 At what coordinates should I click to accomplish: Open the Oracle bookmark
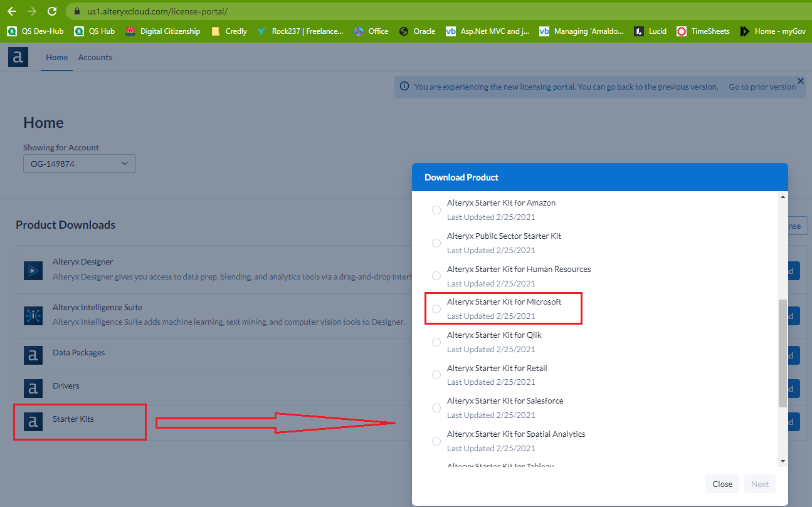[x=416, y=31]
